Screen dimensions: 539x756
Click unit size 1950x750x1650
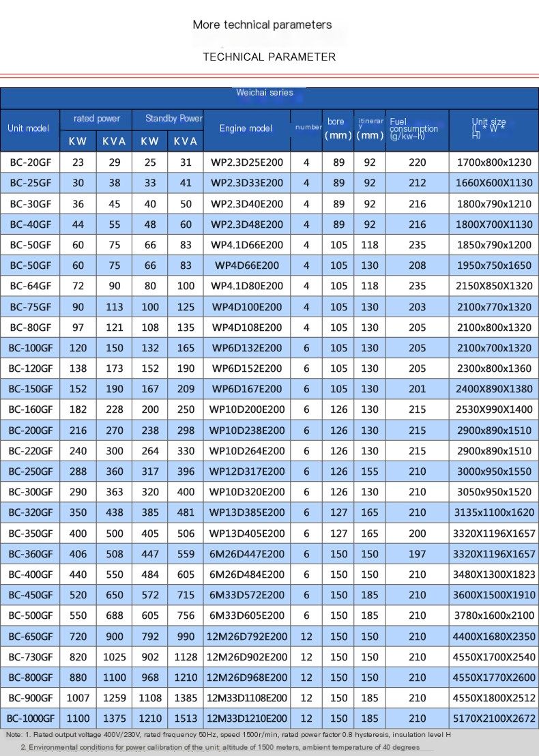click(494, 265)
